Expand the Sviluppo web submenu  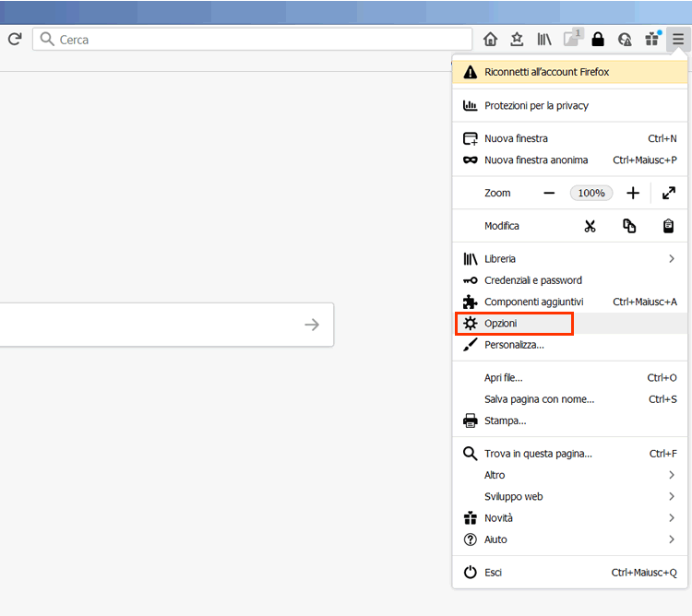click(672, 496)
